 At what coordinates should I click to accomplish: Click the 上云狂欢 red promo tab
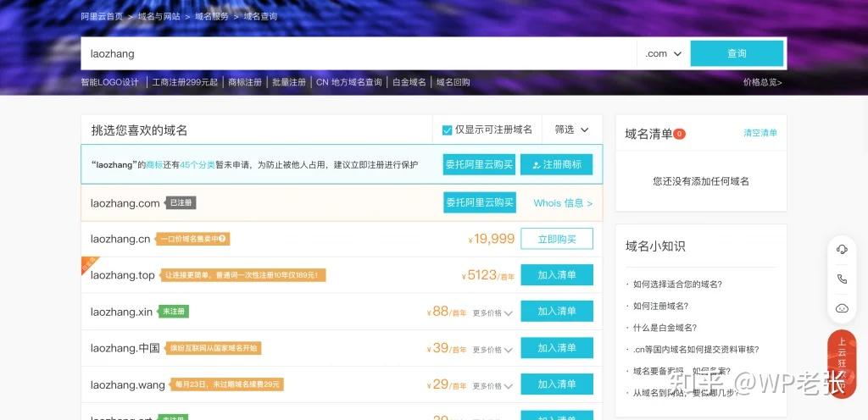(842, 363)
